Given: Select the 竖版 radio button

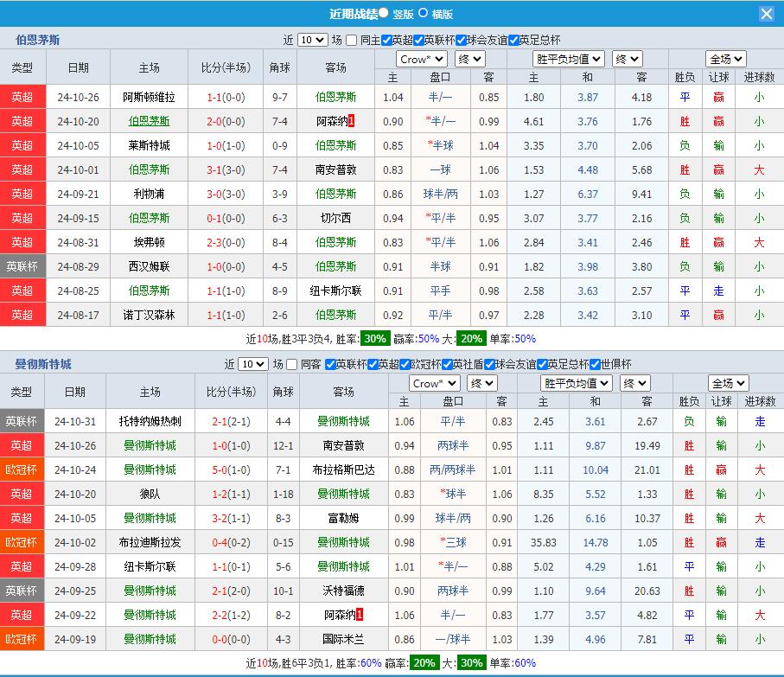Looking at the screenshot, I should 383,13.
